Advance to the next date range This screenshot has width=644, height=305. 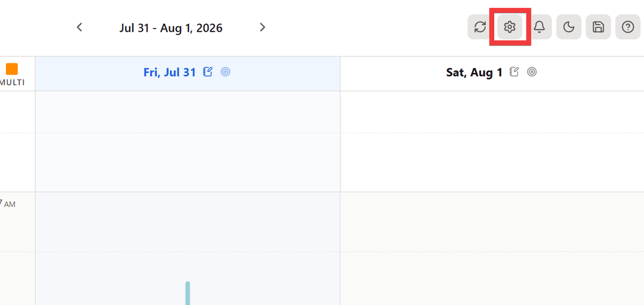click(x=262, y=27)
